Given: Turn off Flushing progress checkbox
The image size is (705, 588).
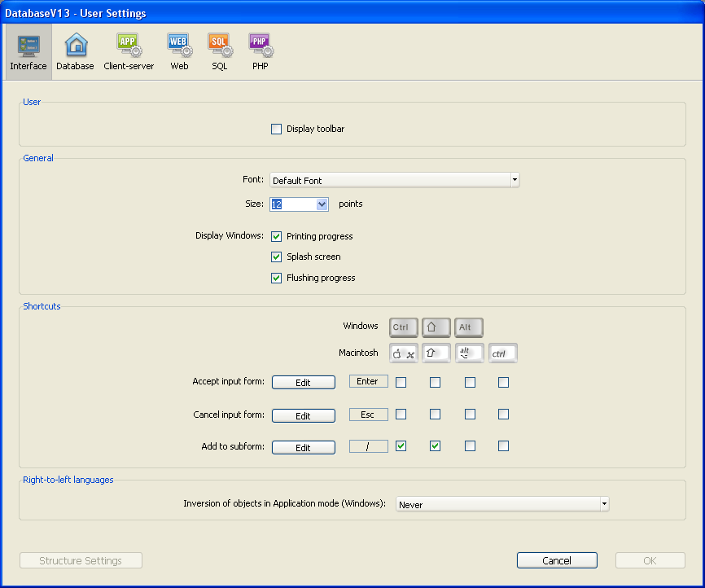Looking at the screenshot, I should tap(277, 278).
